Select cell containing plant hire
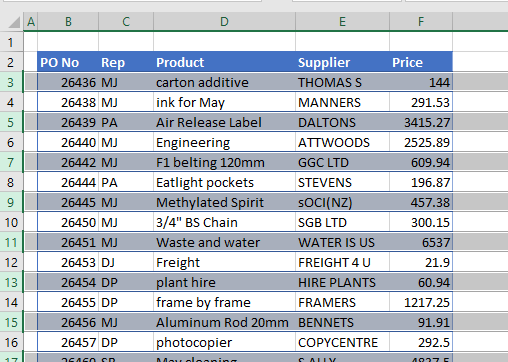 coord(224,282)
